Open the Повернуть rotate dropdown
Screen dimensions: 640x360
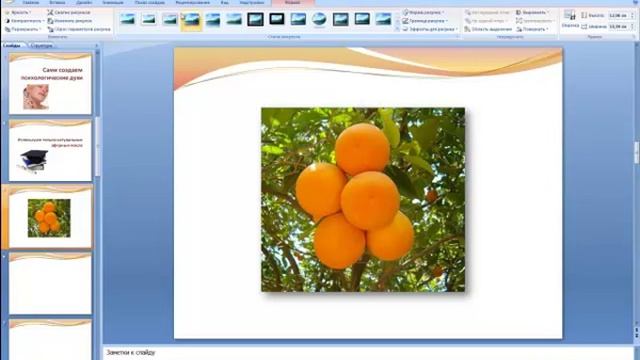(x=533, y=29)
